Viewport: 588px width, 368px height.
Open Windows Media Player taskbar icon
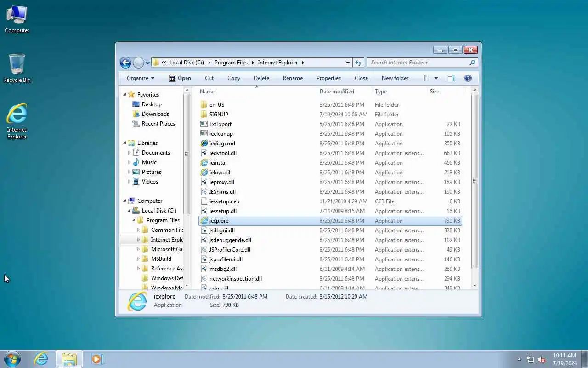[x=96, y=359]
